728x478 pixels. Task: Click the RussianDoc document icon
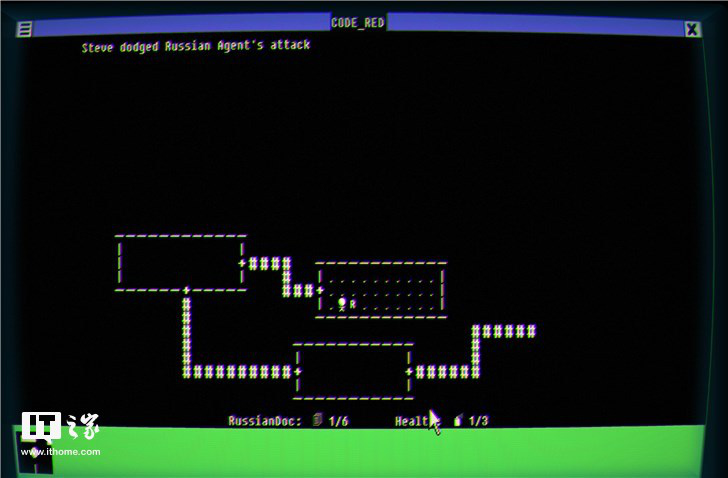(x=317, y=421)
